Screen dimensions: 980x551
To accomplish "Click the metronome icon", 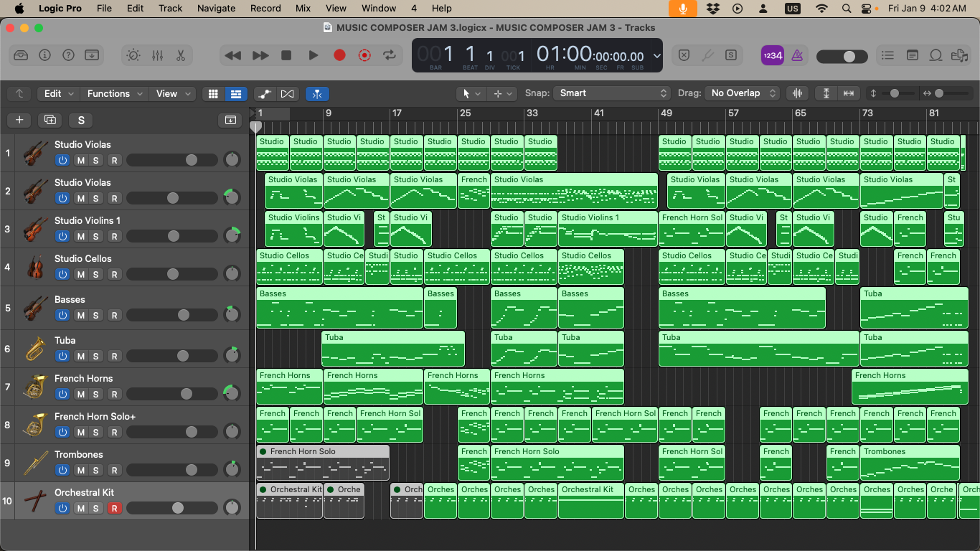I will point(797,55).
